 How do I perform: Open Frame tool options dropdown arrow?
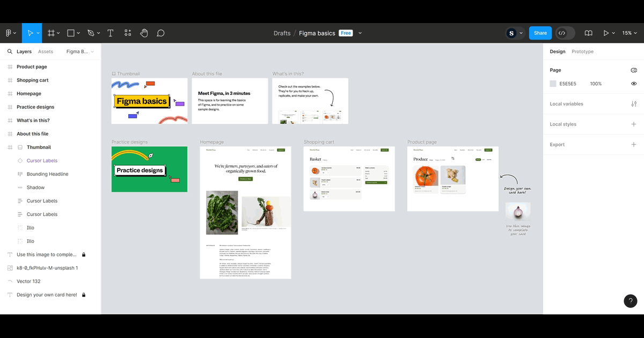click(58, 33)
